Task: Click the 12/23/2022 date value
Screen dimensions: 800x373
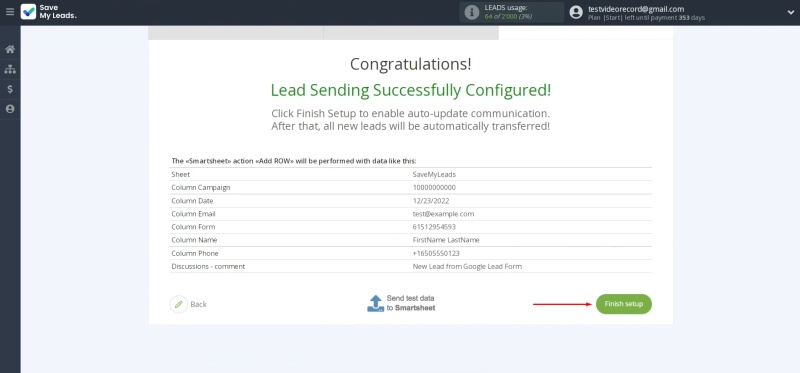Action: 431,201
